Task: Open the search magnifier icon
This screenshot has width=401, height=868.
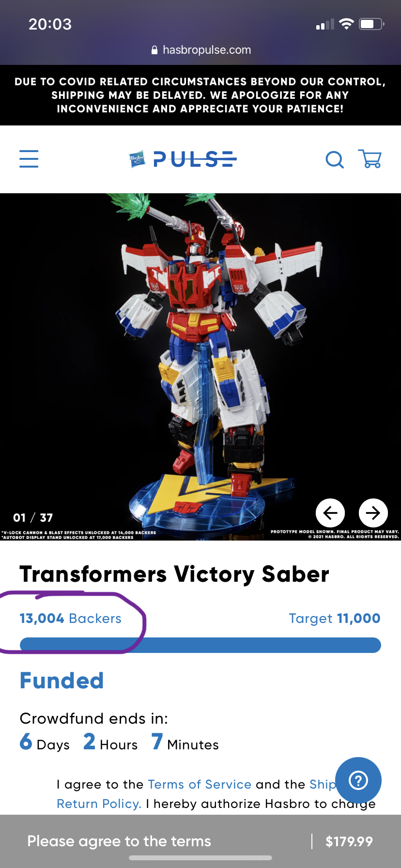Action: [x=335, y=159]
